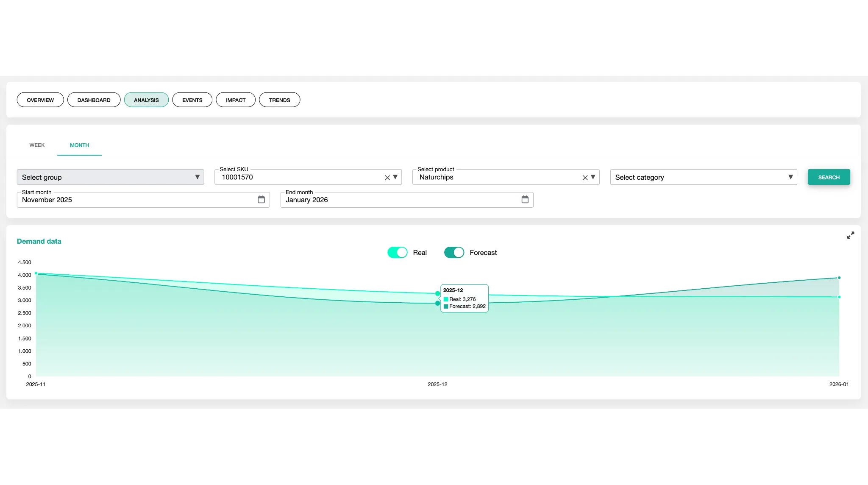The height and width of the screenshot is (485, 868).
Task: Turn off the Forecast toggle
Action: [x=454, y=252]
